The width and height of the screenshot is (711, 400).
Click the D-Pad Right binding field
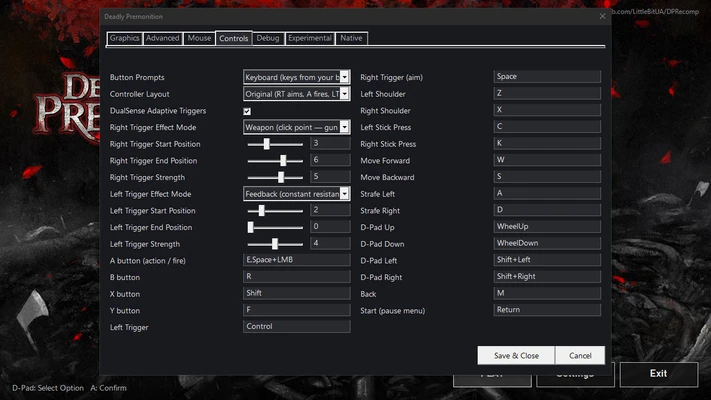(547, 277)
